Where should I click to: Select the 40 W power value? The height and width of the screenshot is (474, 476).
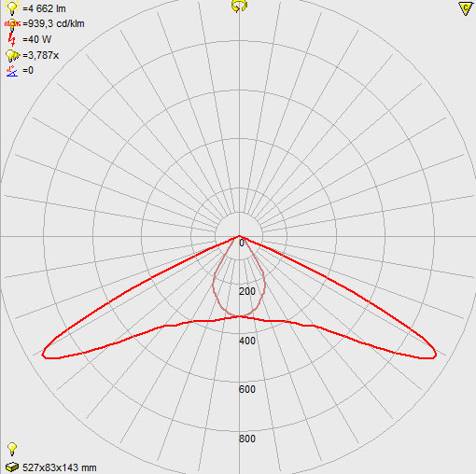(36, 39)
